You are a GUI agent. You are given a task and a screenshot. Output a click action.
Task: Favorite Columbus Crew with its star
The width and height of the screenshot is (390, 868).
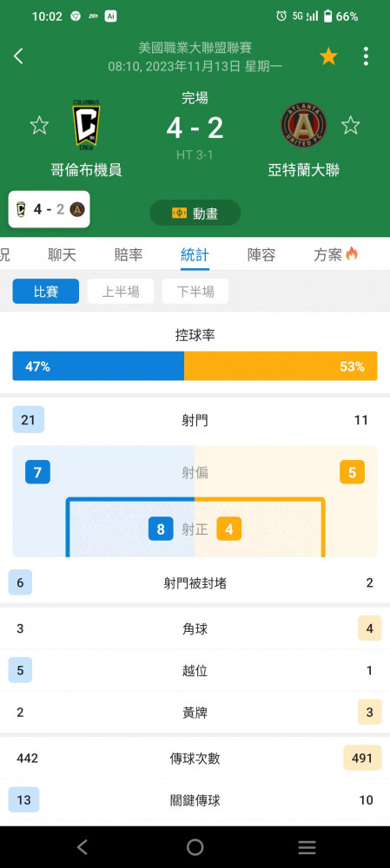(39, 125)
